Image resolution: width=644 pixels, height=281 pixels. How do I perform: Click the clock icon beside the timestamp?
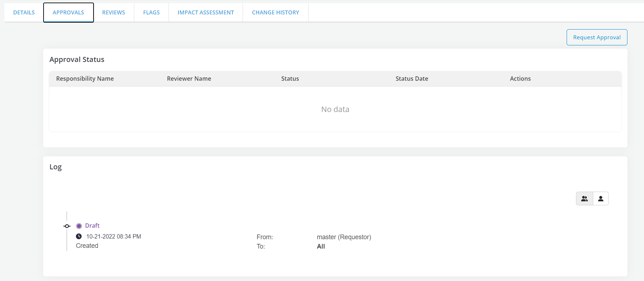coord(79,236)
